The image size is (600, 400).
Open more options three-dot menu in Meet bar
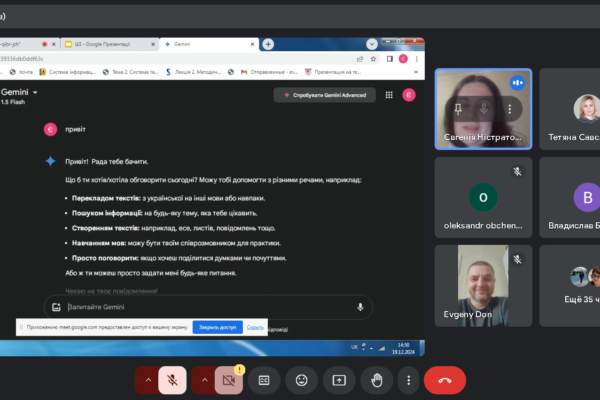pos(409,380)
